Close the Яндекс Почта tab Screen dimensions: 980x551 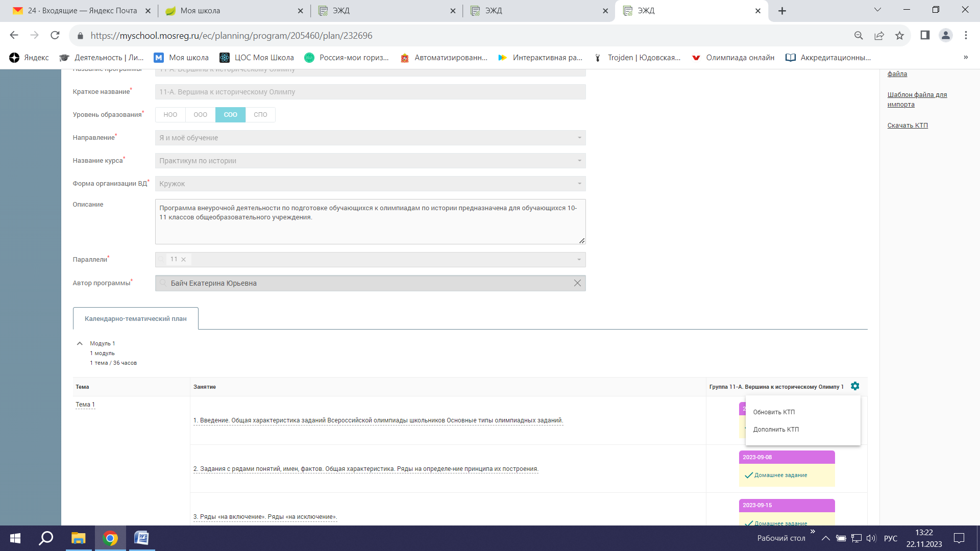click(x=148, y=11)
